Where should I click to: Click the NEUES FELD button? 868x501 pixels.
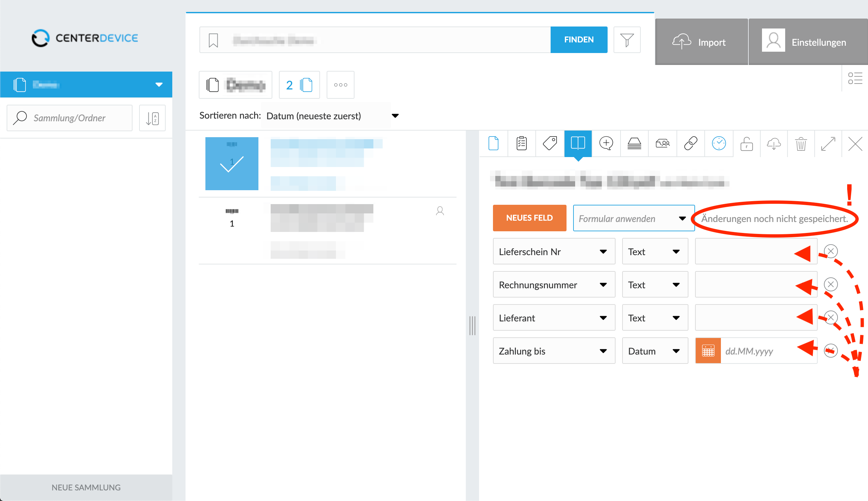529,218
